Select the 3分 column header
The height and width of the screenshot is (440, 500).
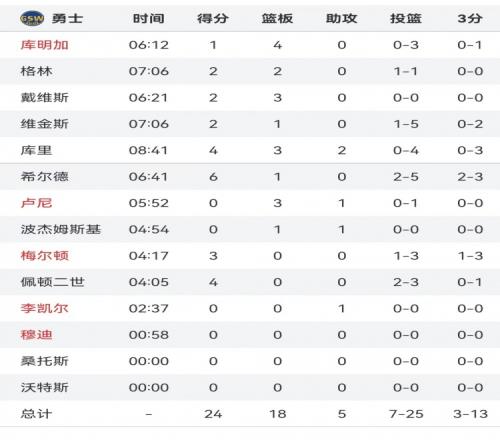coord(470,18)
